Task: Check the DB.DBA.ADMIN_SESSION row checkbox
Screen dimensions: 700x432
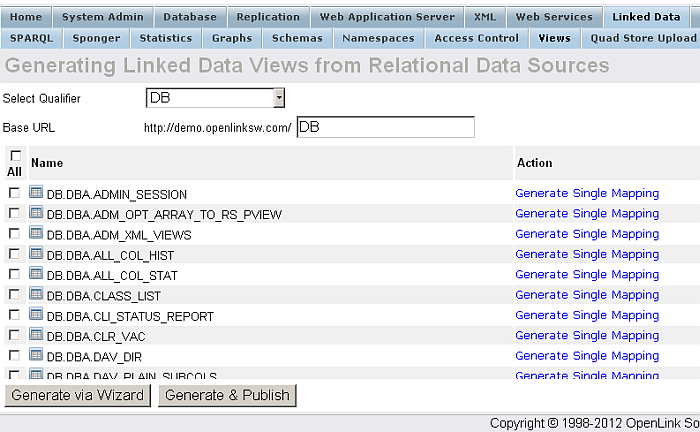Action: (x=14, y=193)
